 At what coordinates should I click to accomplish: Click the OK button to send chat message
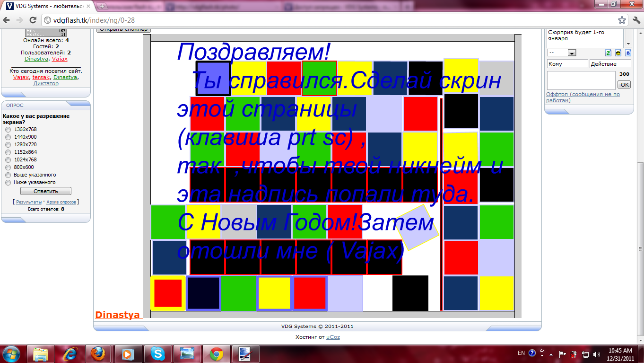coord(624,85)
